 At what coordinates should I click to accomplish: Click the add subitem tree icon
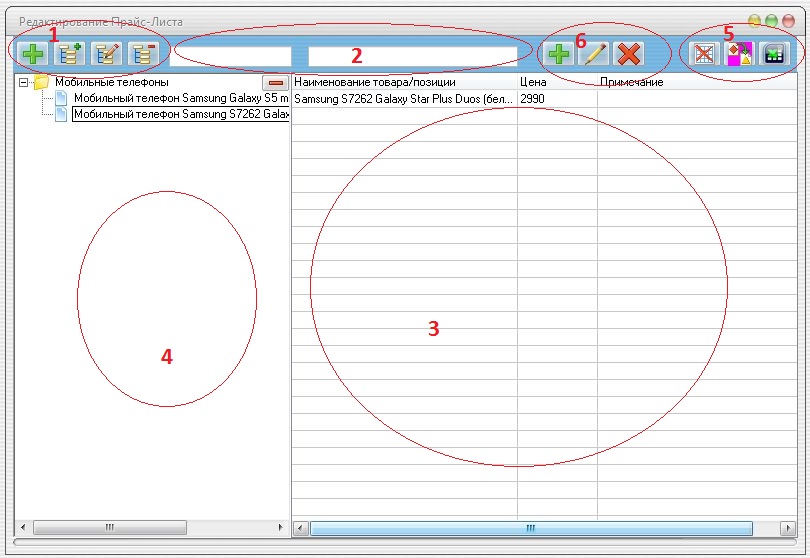click(x=70, y=54)
